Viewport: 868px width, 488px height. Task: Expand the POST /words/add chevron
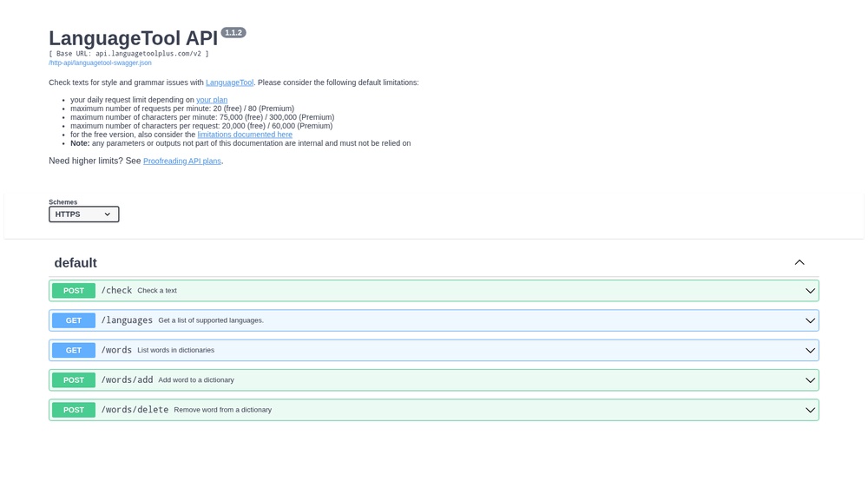810,380
